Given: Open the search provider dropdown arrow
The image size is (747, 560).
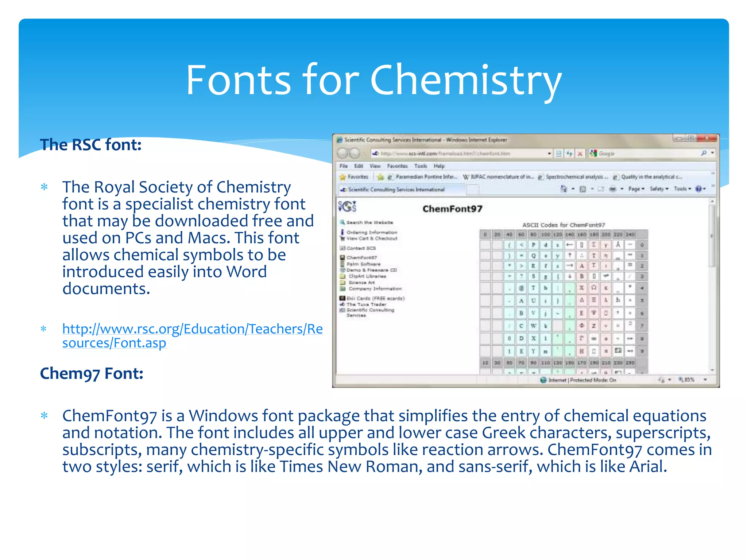Looking at the screenshot, I should click(x=712, y=153).
